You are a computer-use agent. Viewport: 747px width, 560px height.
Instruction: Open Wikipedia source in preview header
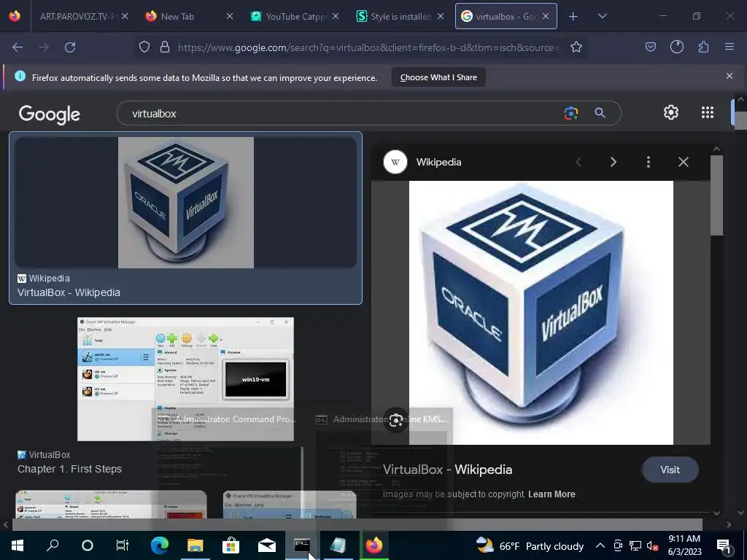click(438, 163)
